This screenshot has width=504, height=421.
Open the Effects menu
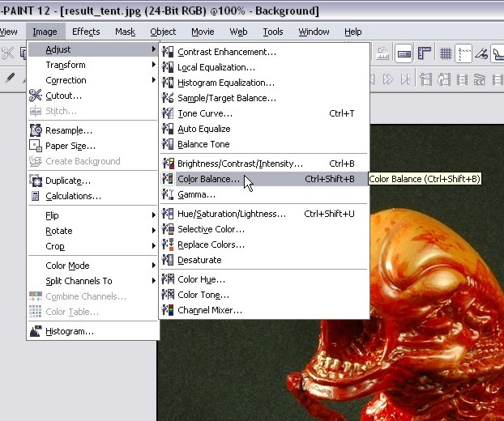pyautogui.click(x=86, y=32)
